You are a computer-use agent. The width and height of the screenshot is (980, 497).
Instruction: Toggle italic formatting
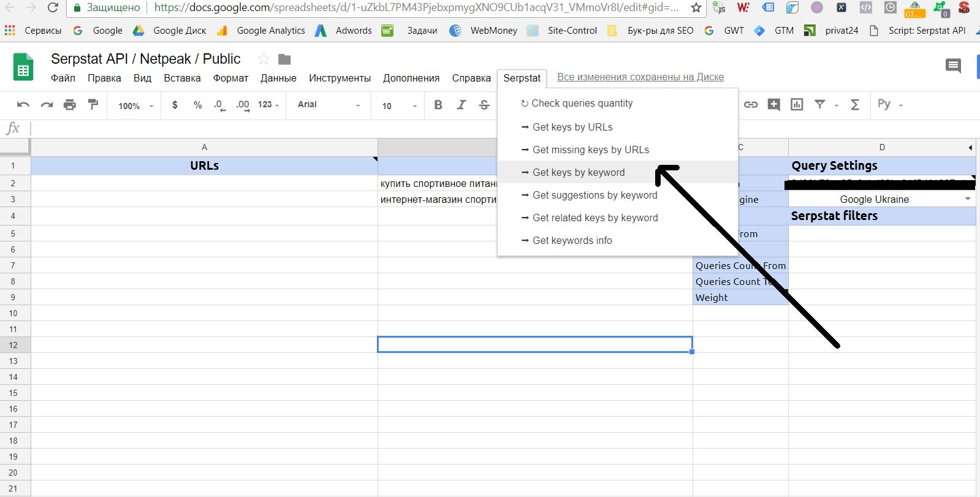pos(462,105)
